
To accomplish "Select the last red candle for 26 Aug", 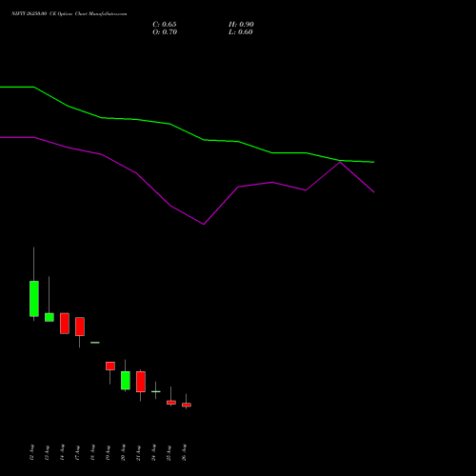I will (x=187, y=405).
